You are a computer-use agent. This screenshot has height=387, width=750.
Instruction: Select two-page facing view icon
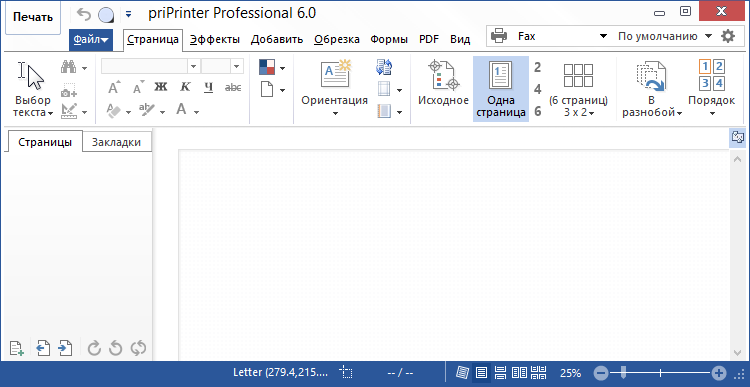point(519,373)
